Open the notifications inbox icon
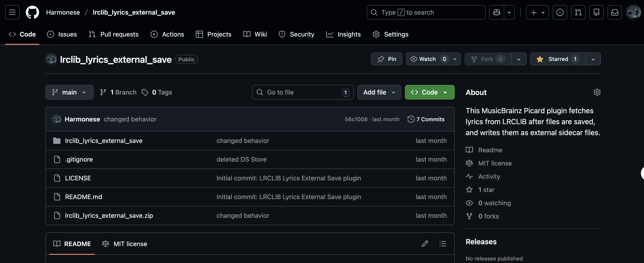This screenshot has width=644, height=263. pyautogui.click(x=615, y=12)
